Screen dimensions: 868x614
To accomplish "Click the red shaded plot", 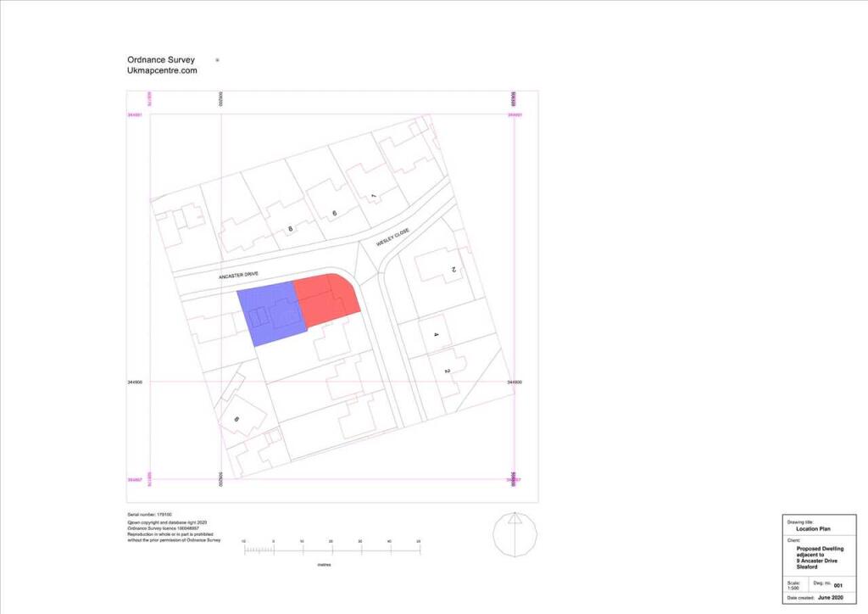I will pos(326,300).
